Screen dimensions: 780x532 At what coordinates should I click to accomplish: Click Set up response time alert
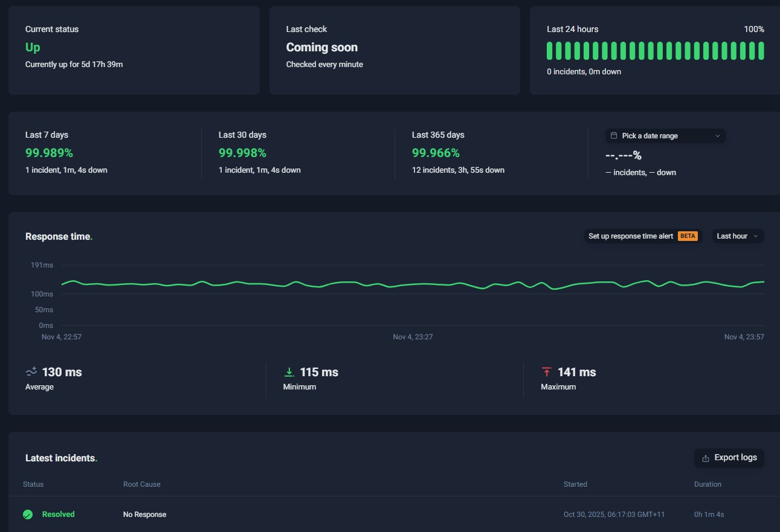point(630,236)
